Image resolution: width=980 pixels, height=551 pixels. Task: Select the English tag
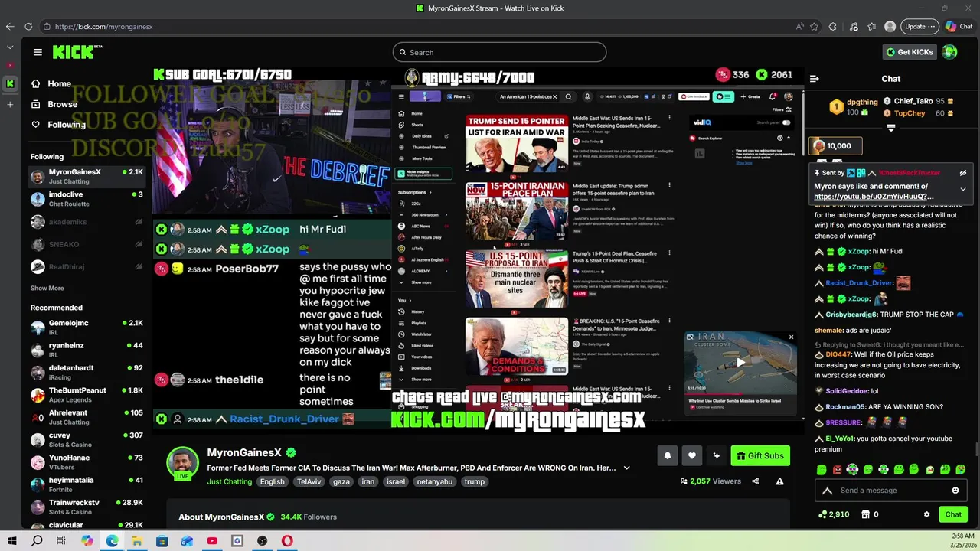(272, 481)
